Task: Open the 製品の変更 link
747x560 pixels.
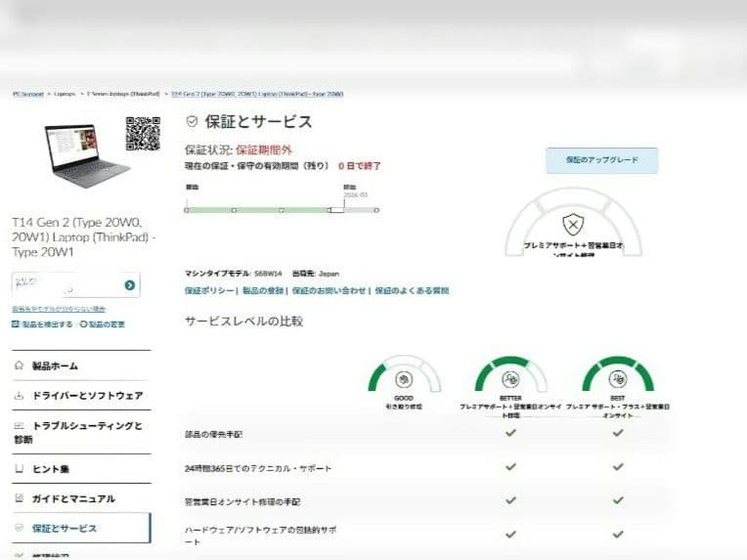Action: 103,324
